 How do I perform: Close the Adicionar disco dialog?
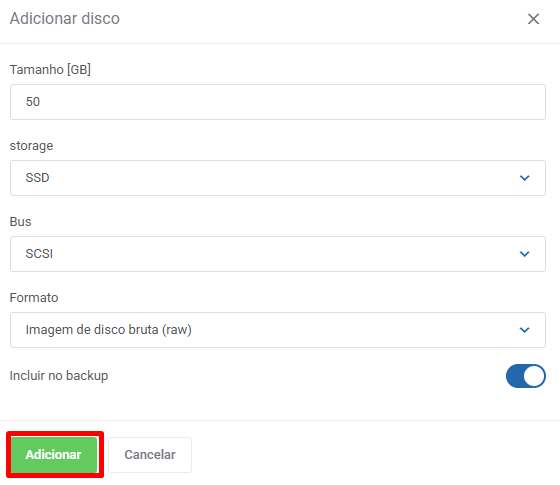pos(533,19)
